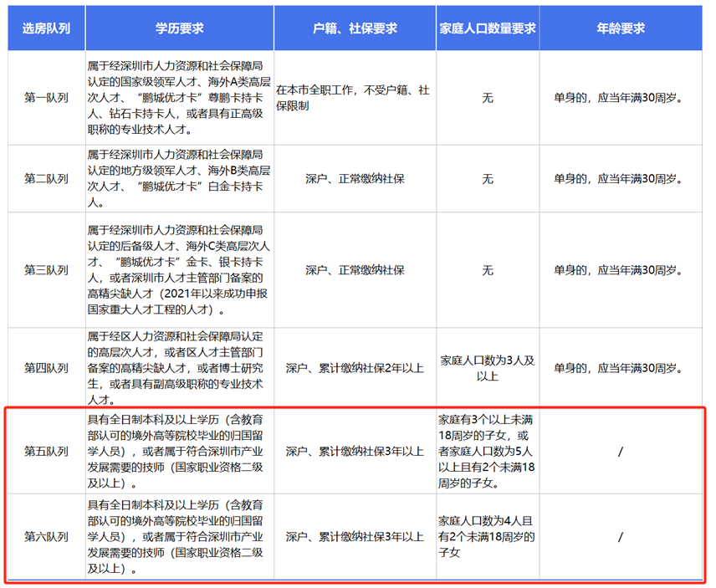Click 第四队列 age requirement cell
This screenshot has height=588, width=716.
click(x=621, y=367)
